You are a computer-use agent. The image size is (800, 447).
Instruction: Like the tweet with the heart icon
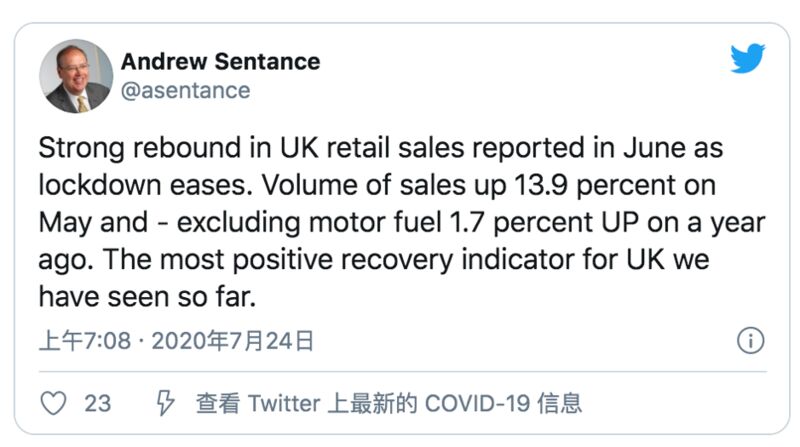pos(54,403)
